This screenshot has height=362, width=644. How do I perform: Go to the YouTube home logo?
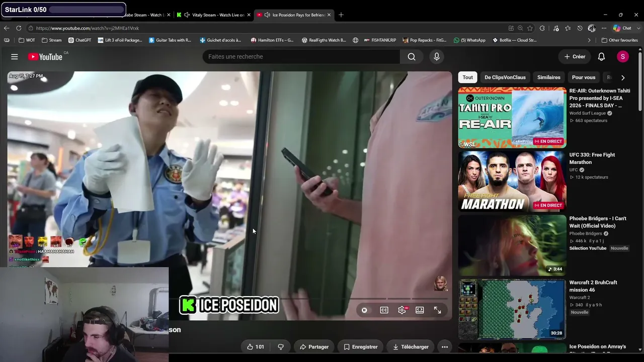[45, 57]
